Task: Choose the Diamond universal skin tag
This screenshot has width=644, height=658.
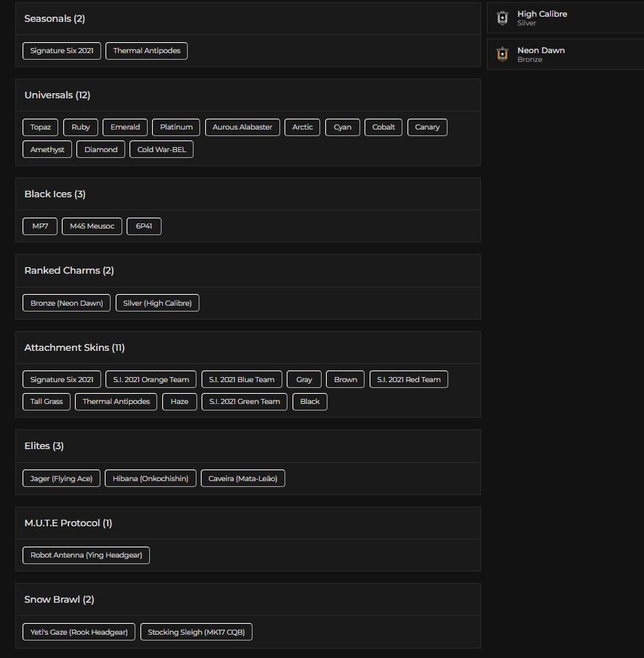Action: [100, 150]
